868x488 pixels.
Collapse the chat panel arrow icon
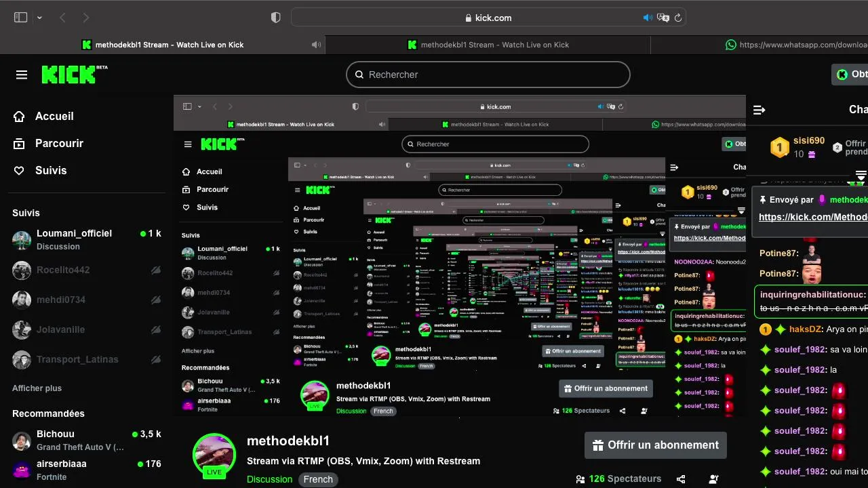tap(759, 110)
